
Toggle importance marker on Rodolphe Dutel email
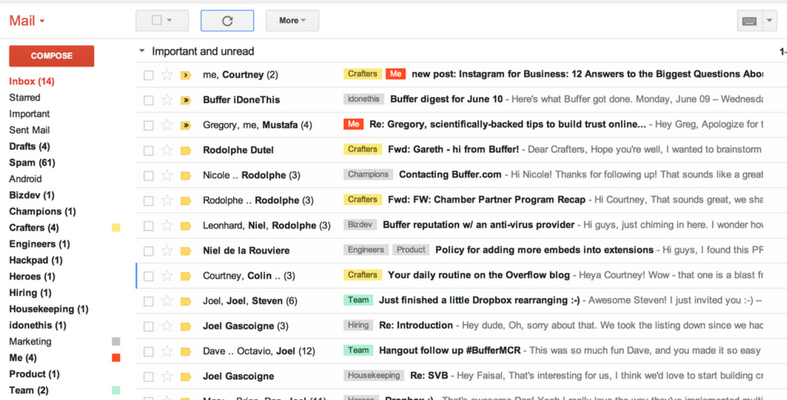186,150
